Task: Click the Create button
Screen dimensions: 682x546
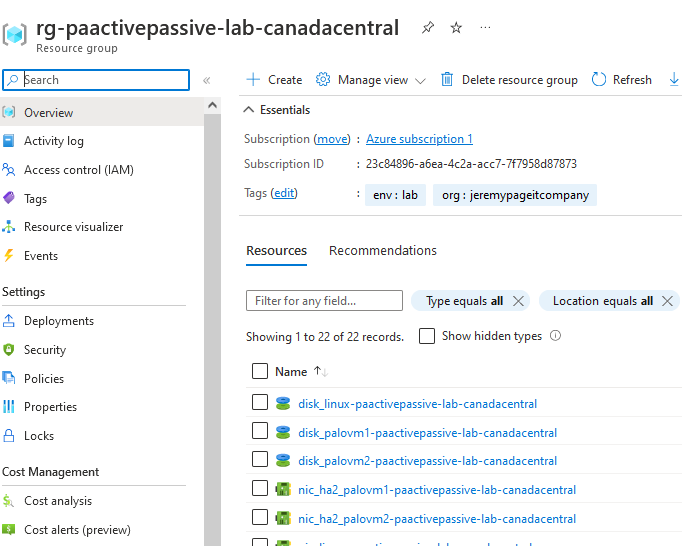Action: click(274, 80)
